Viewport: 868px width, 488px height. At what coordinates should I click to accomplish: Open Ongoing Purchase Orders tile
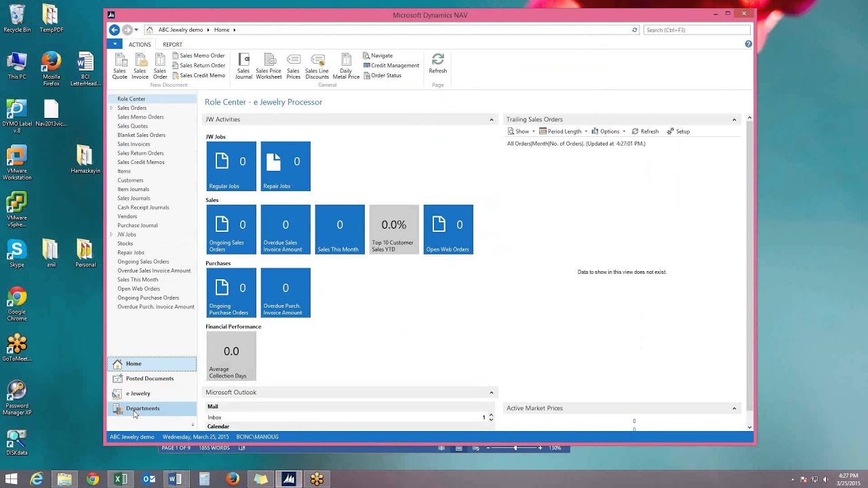(x=231, y=293)
